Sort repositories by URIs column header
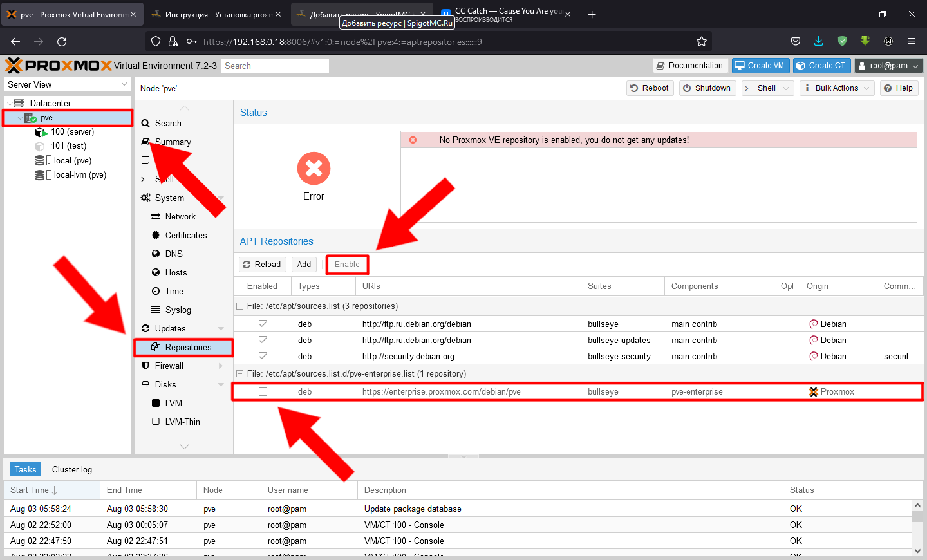Viewport: 927px width, 560px height. click(x=468, y=286)
